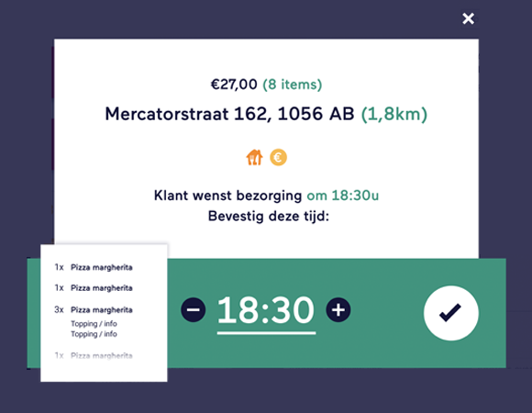Click the om 18:30u requested time
The width and height of the screenshot is (532, 413).
pos(343,195)
